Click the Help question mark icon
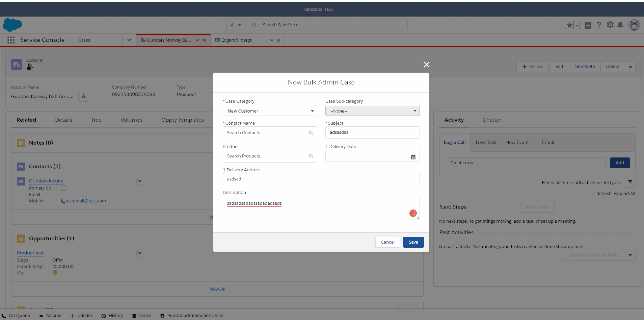 click(598, 25)
